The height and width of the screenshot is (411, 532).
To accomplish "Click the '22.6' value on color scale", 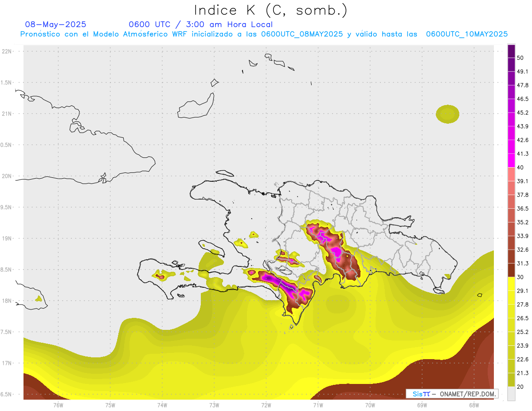I will pos(523,359).
